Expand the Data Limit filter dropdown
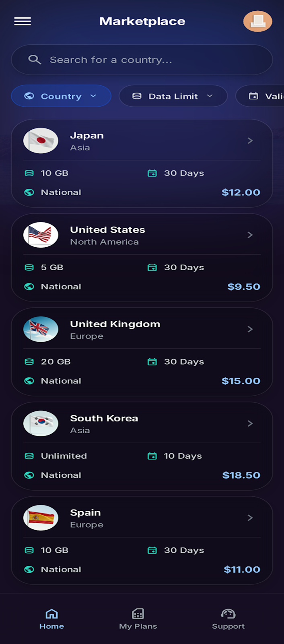284x644 pixels. coord(173,96)
